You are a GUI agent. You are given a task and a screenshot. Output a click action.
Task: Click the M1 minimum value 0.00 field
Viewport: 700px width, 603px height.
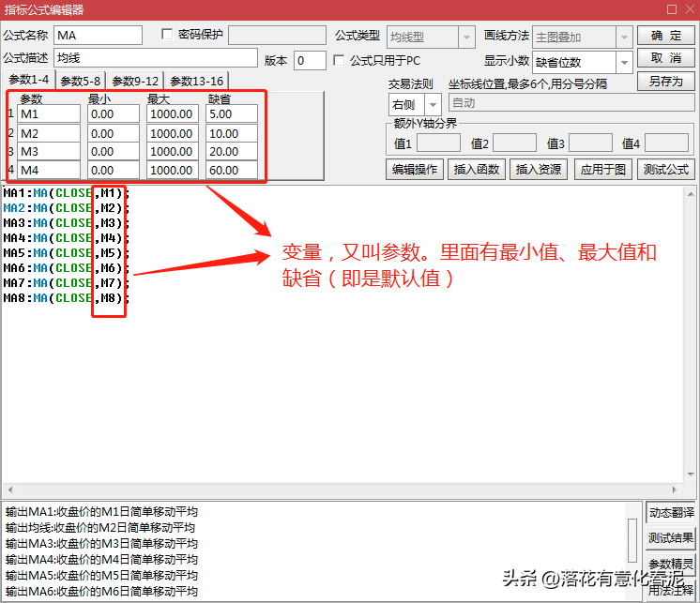click(x=114, y=113)
